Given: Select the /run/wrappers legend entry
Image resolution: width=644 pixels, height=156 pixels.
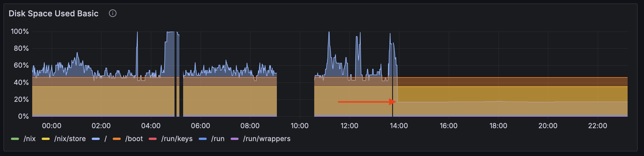Looking at the screenshot, I should point(267,139).
